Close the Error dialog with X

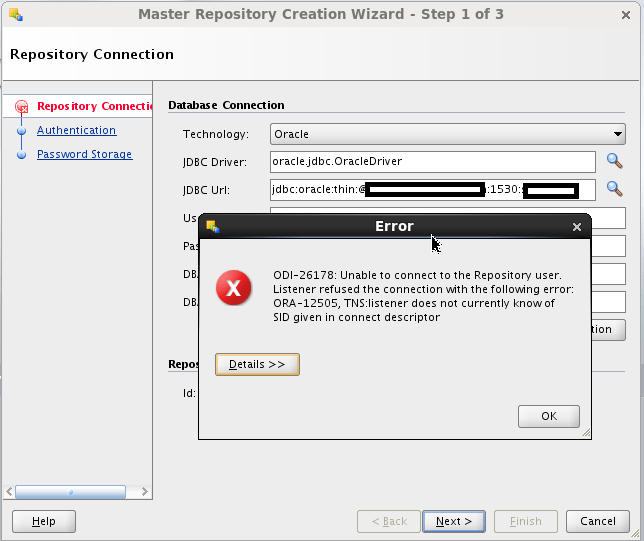(577, 227)
